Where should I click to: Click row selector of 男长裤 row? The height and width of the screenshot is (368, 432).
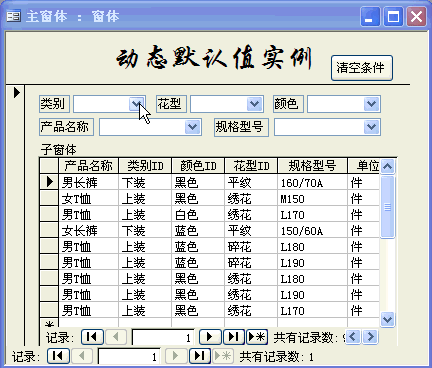point(49,182)
